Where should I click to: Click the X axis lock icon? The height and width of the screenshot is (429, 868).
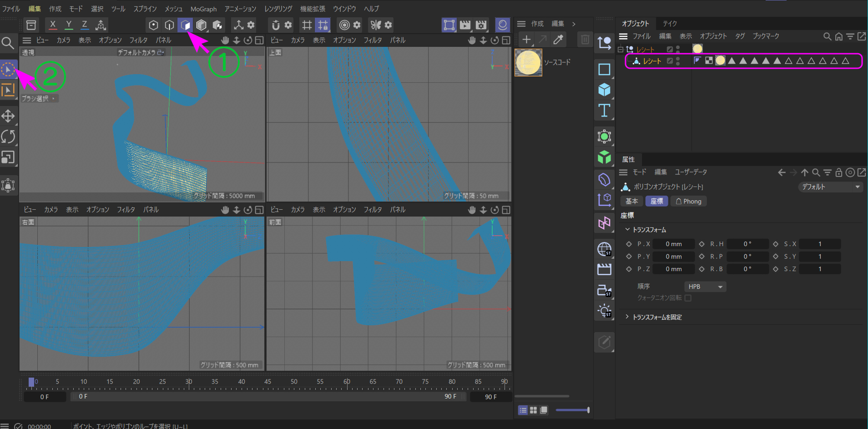[x=53, y=25]
